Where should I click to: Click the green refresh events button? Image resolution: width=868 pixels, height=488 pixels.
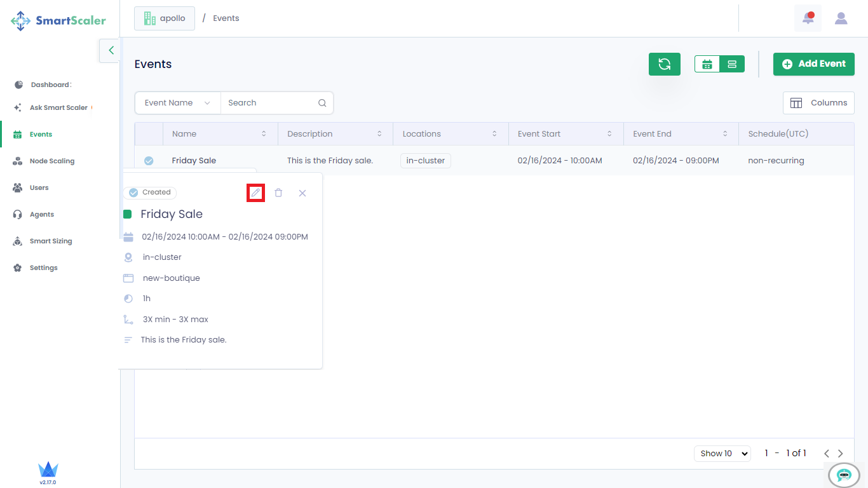tap(664, 64)
